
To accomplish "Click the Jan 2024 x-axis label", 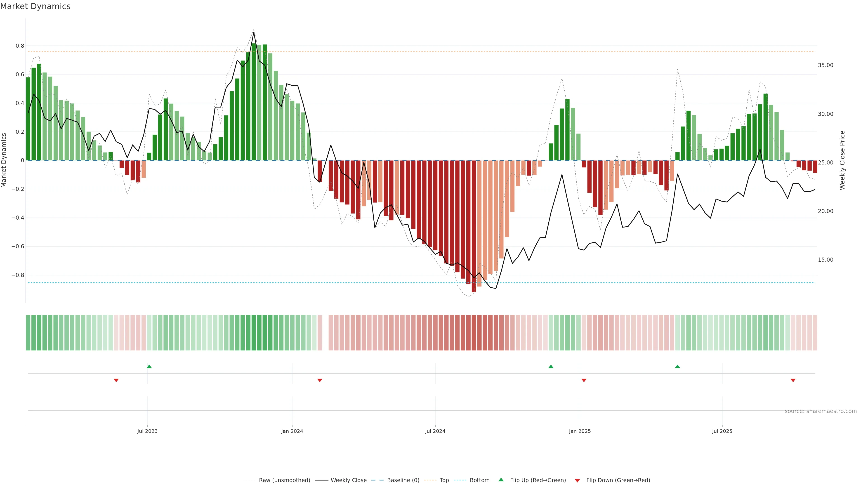I will coord(292,431).
